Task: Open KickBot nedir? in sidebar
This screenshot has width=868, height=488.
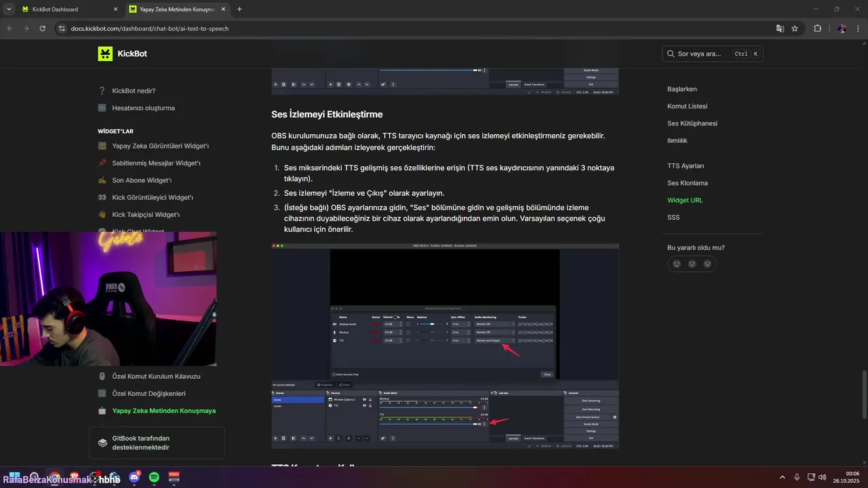Action: coord(134,91)
